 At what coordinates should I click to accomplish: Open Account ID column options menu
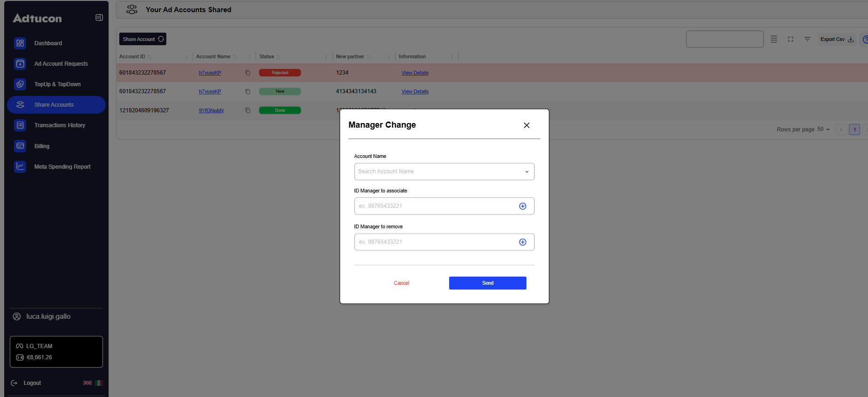186,57
